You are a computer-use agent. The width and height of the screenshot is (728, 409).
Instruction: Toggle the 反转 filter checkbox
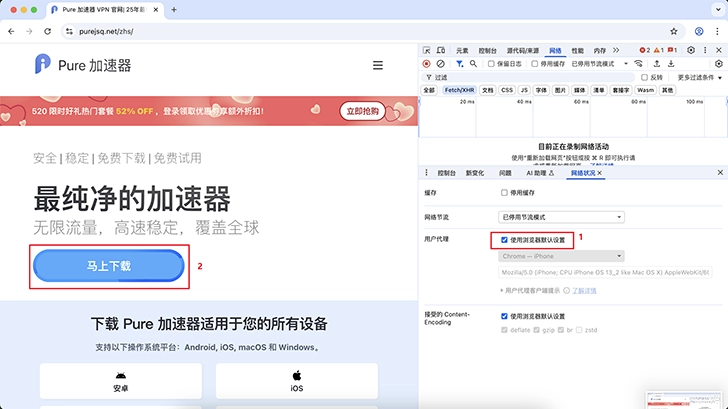(644, 78)
